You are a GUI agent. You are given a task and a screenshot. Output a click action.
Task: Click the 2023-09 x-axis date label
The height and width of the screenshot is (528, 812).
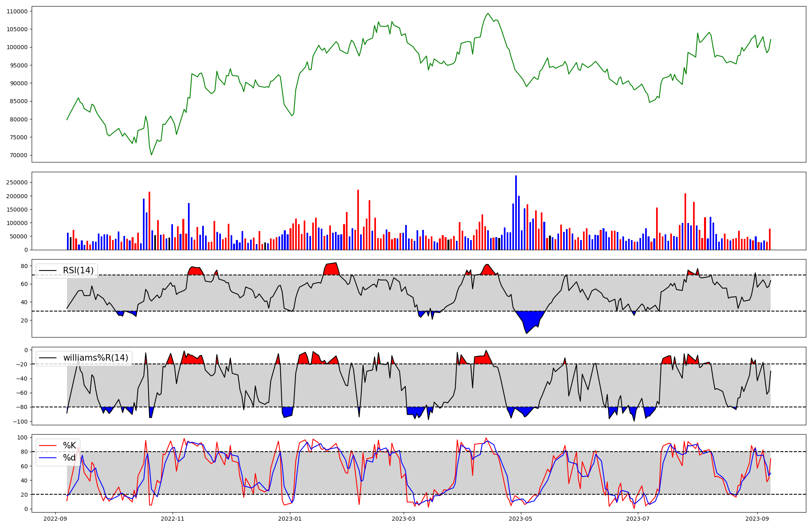757,518
